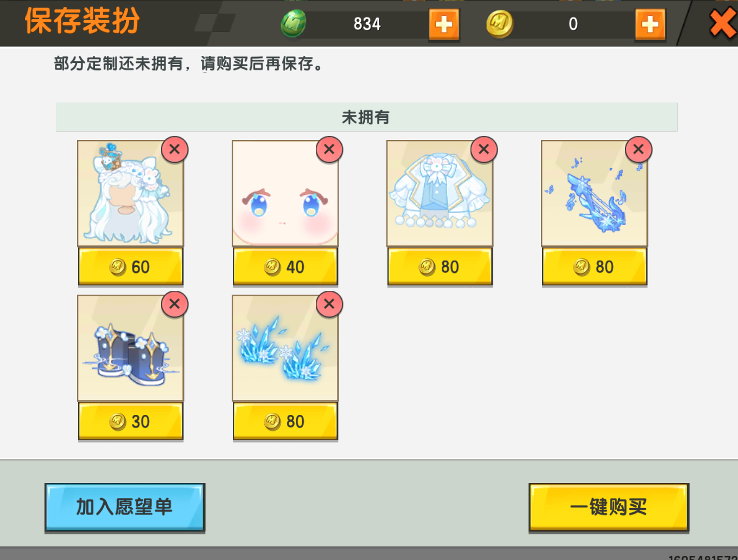Remove the white hair item from list
Screen dimensions: 738x560
175,150
